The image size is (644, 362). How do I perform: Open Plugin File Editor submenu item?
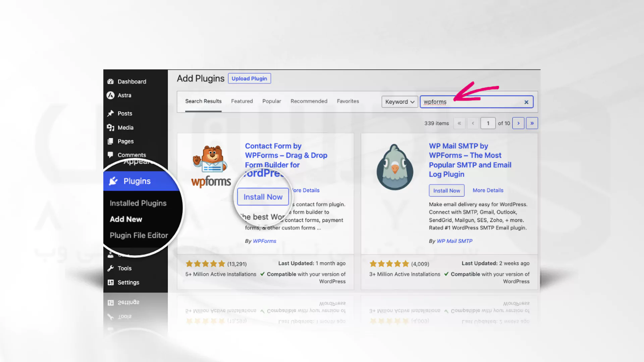(x=139, y=235)
